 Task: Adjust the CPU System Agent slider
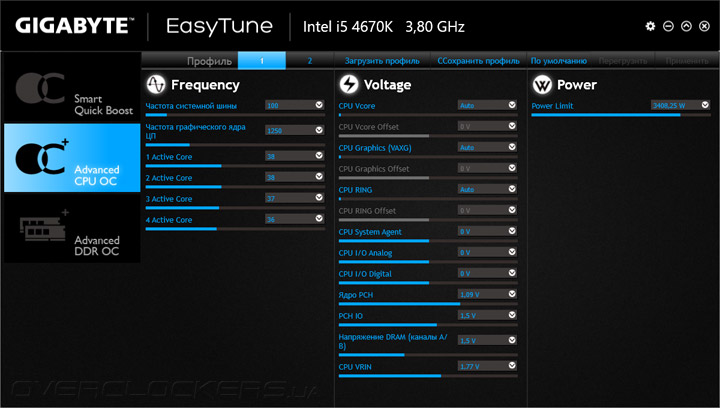428,241
